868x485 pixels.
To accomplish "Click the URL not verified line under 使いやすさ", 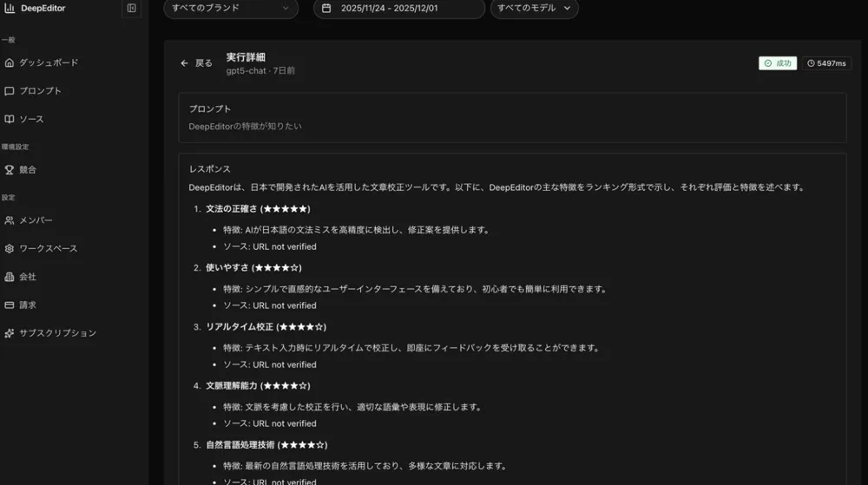I will click(x=270, y=305).
